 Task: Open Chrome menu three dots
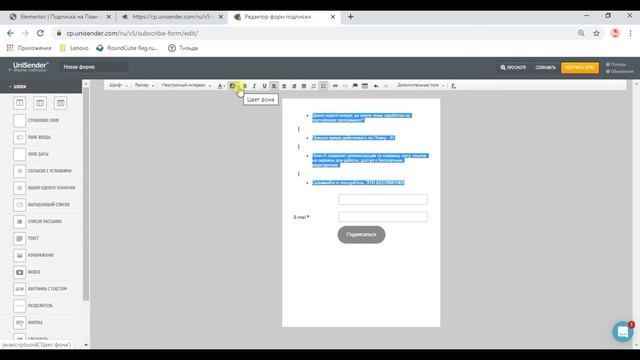pos(630,33)
